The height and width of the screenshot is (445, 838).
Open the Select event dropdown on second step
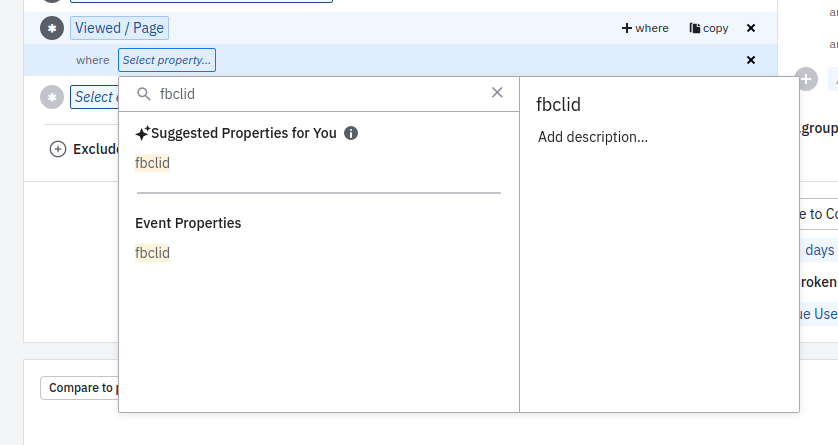(94, 97)
